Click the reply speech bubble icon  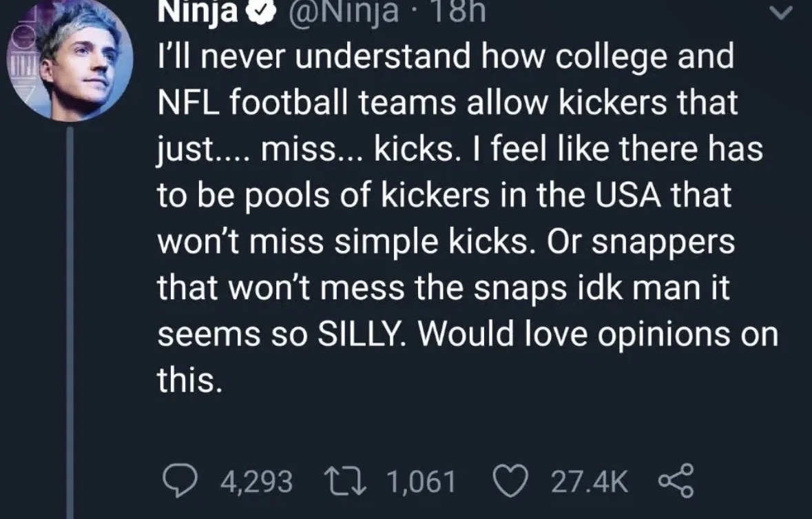(x=180, y=480)
